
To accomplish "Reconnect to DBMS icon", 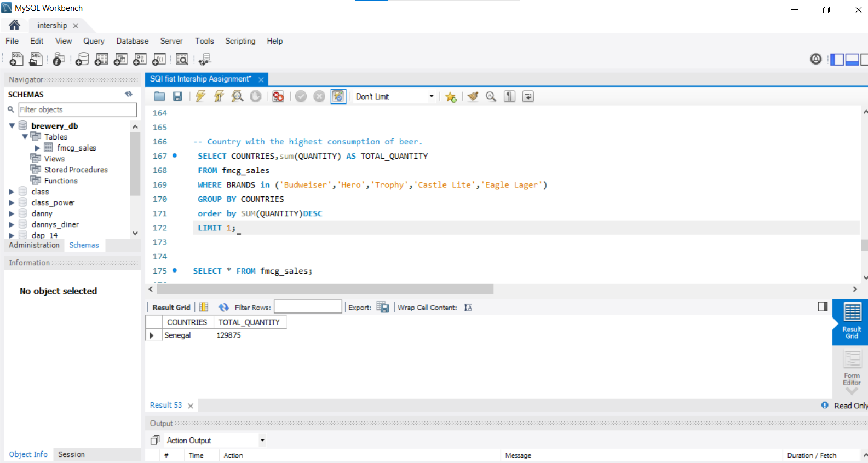I will (x=205, y=59).
